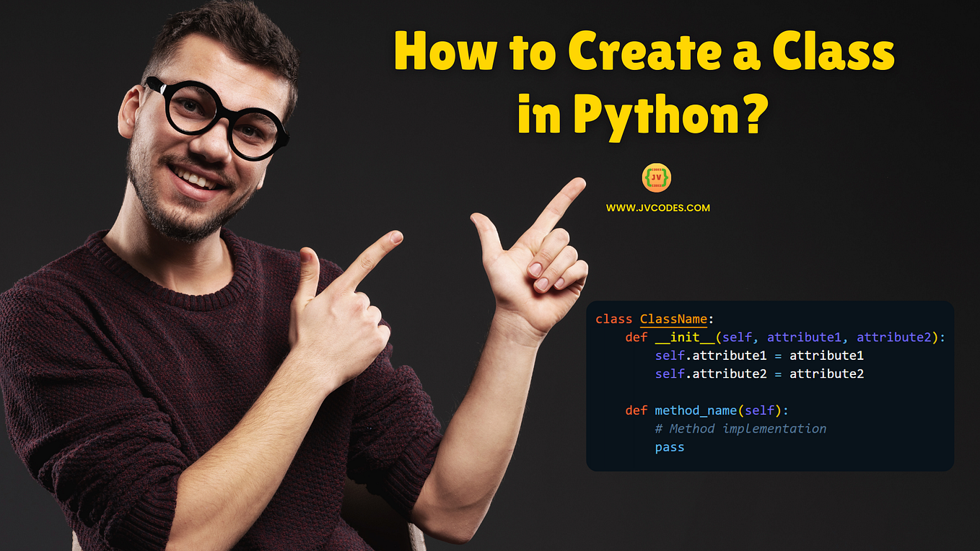Click the 'def __init__' code line

click(785, 338)
